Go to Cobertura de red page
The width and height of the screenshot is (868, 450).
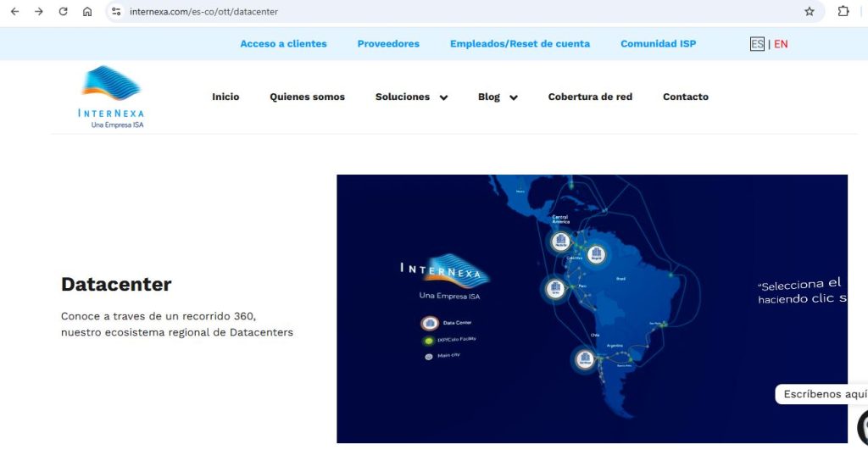590,97
